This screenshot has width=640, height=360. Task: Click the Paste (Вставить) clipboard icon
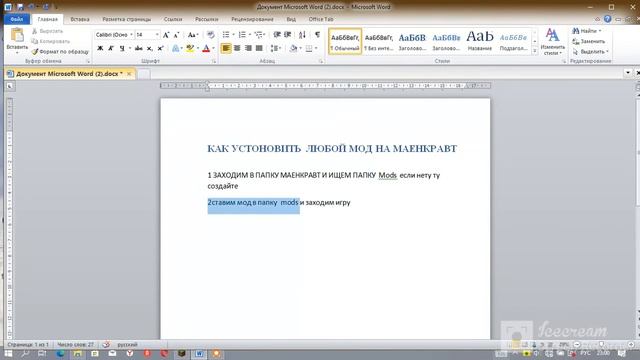coord(17,36)
